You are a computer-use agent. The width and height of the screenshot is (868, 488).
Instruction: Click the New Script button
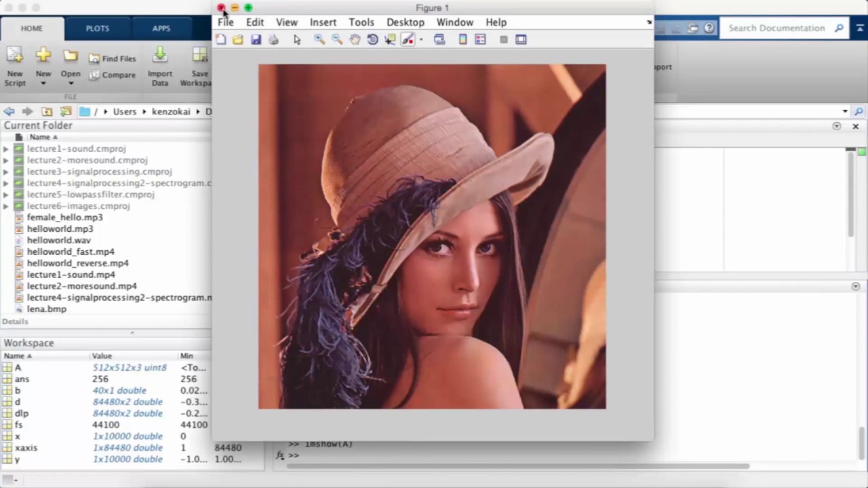pos(15,67)
